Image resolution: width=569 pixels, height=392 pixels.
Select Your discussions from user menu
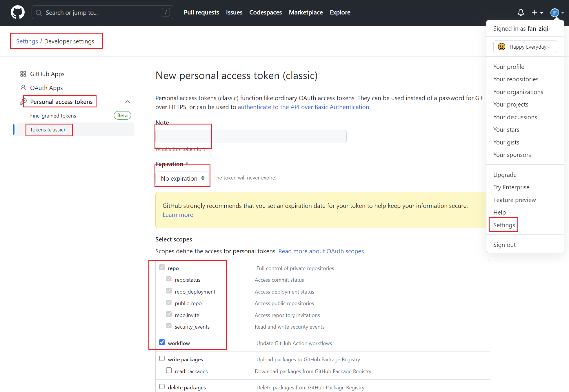click(515, 117)
